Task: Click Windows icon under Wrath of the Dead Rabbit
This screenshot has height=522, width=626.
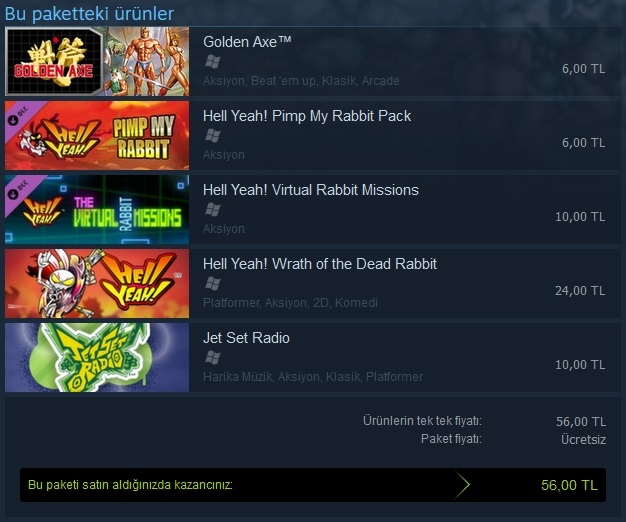Action: tap(212, 284)
